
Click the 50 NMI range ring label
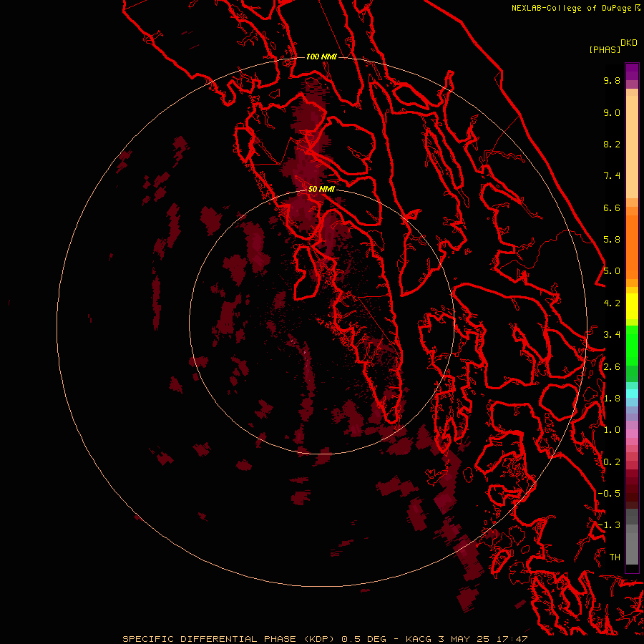pos(321,190)
